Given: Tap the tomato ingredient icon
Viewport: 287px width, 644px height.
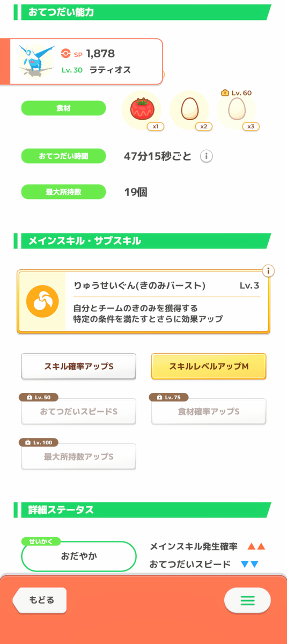Looking at the screenshot, I should (x=142, y=109).
